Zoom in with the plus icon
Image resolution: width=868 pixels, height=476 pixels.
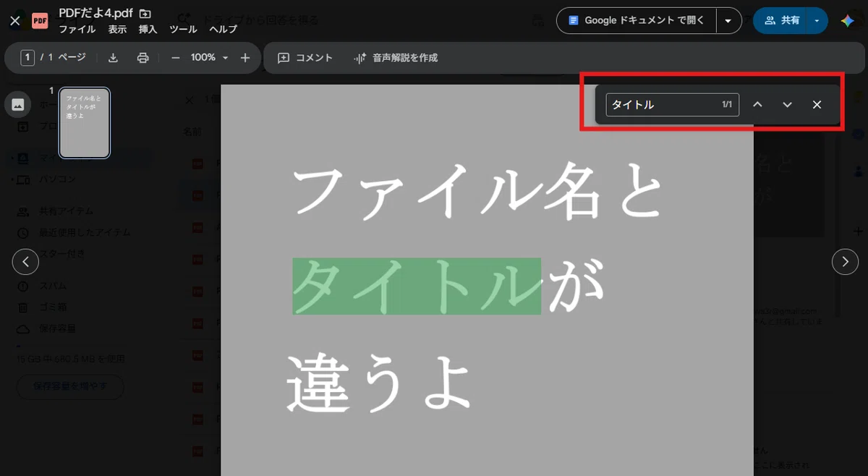point(245,58)
